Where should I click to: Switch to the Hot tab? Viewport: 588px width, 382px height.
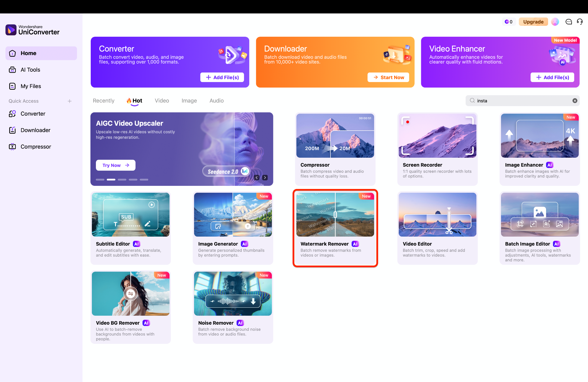(x=134, y=101)
